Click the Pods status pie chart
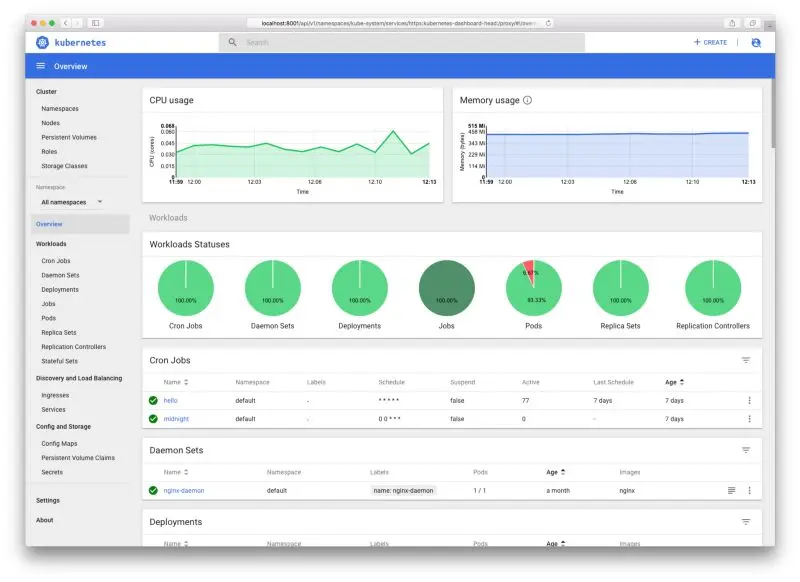 [534, 288]
